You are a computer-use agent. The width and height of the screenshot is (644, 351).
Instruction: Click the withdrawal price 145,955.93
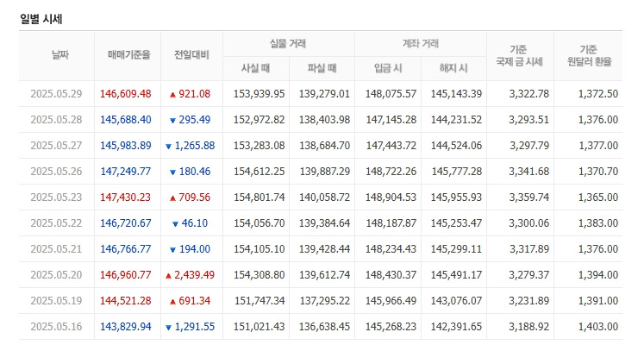(x=456, y=197)
